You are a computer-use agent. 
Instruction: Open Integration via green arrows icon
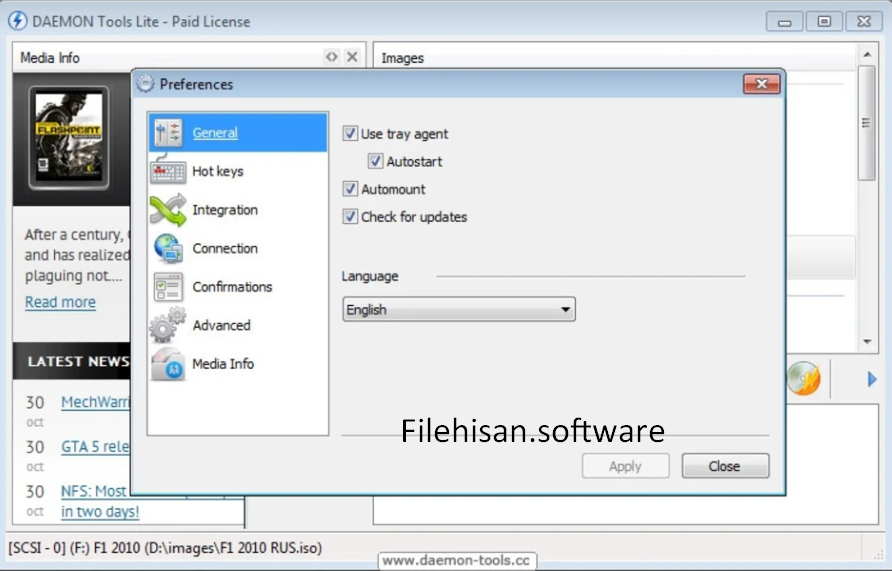(x=168, y=209)
